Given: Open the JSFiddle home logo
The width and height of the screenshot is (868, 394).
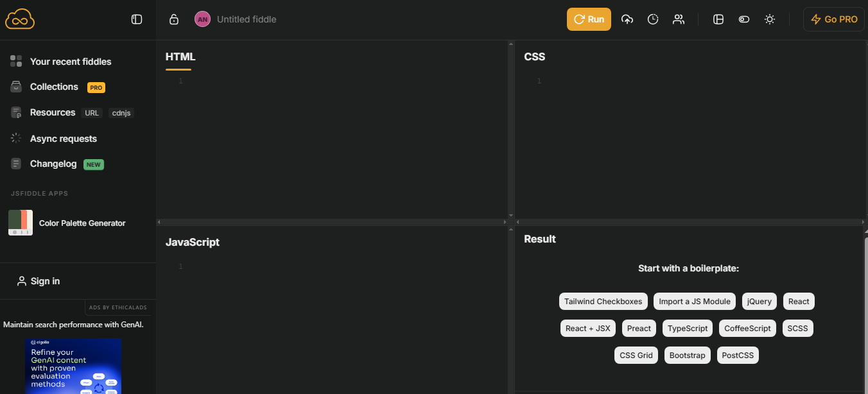Looking at the screenshot, I should (x=19, y=19).
